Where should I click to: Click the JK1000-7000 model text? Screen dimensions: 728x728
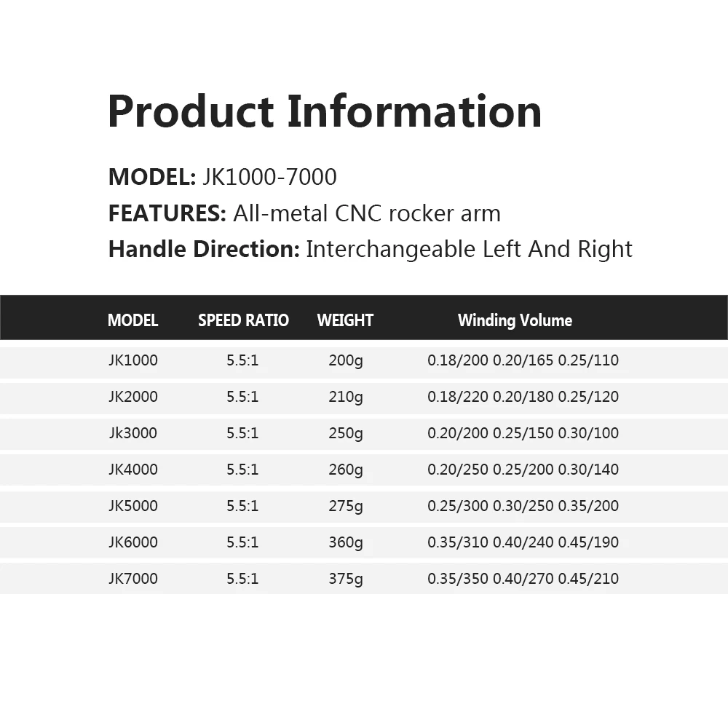tap(270, 177)
